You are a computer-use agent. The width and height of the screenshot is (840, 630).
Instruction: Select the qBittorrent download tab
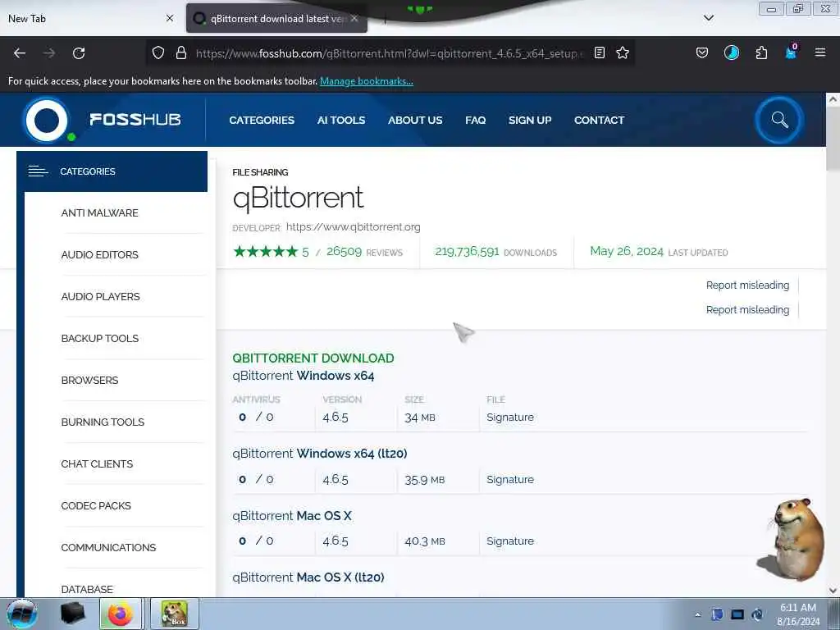(x=276, y=19)
